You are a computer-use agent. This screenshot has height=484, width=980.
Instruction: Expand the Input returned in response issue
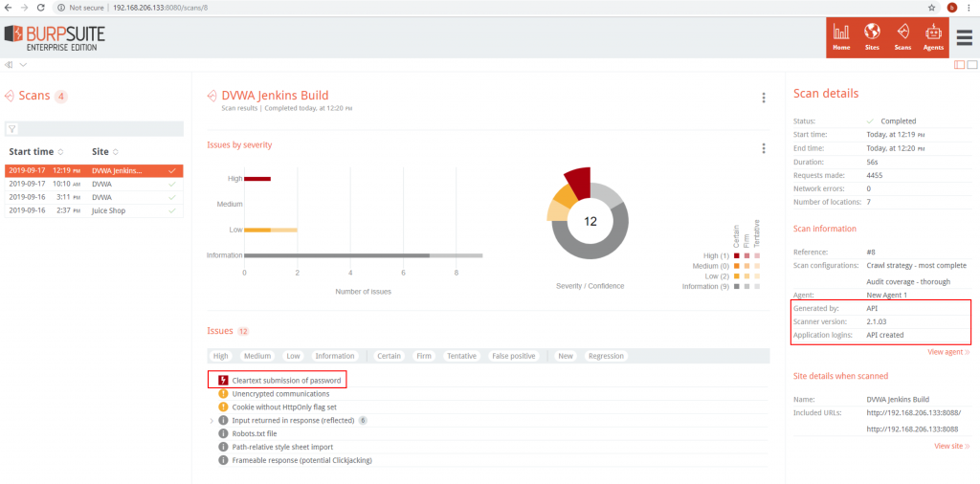point(212,420)
